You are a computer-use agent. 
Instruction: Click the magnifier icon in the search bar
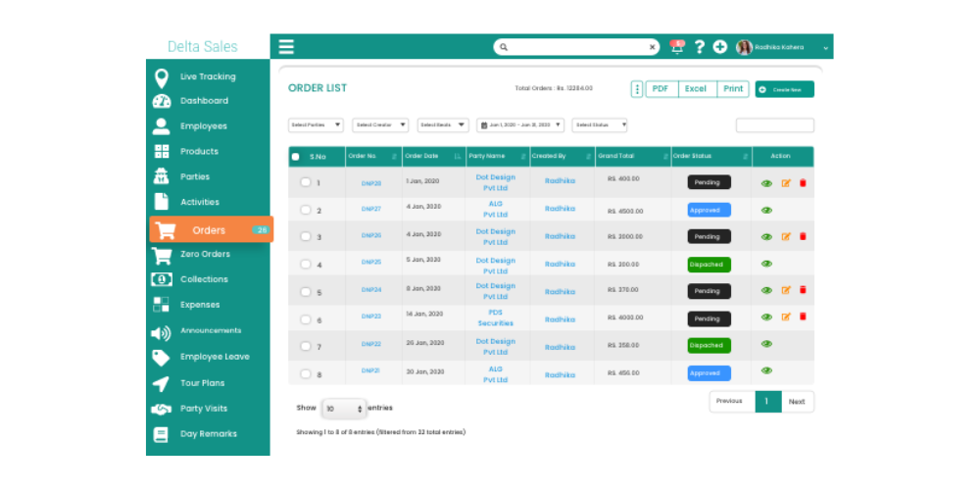[504, 47]
